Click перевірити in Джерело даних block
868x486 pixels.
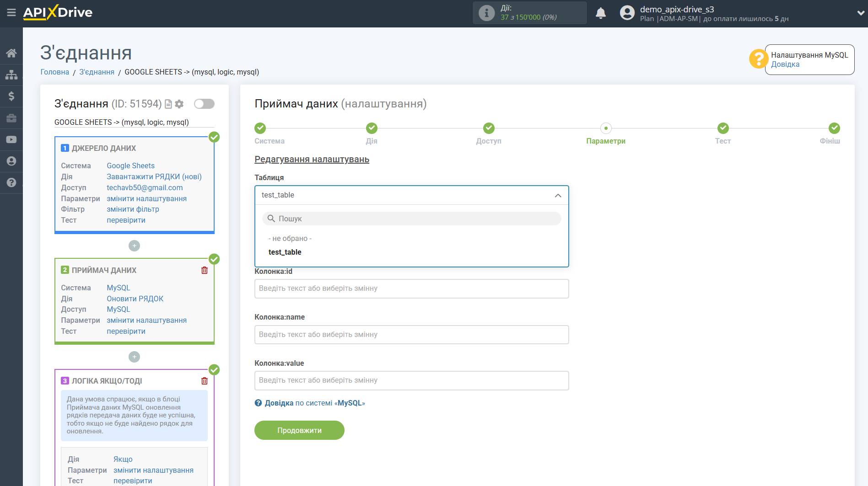126,220
